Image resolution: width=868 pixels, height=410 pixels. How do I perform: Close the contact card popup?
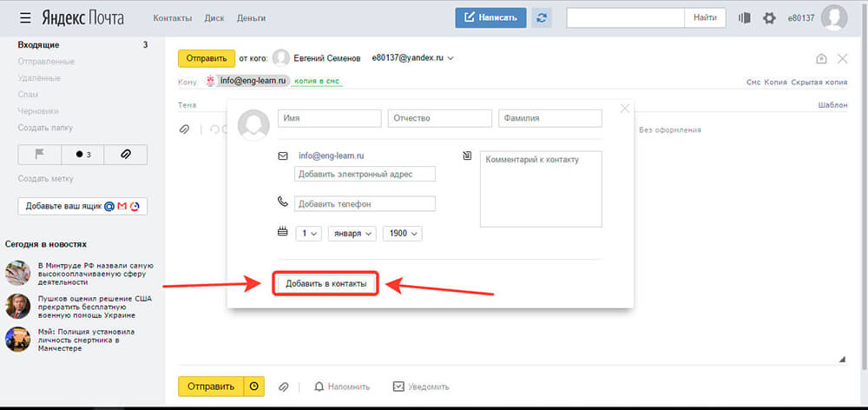tap(624, 109)
